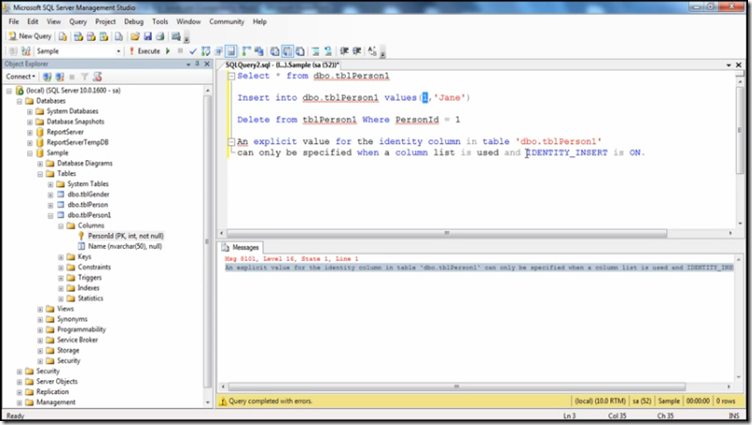
Task: Specify Values for Template Parameters
Action: point(372,51)
